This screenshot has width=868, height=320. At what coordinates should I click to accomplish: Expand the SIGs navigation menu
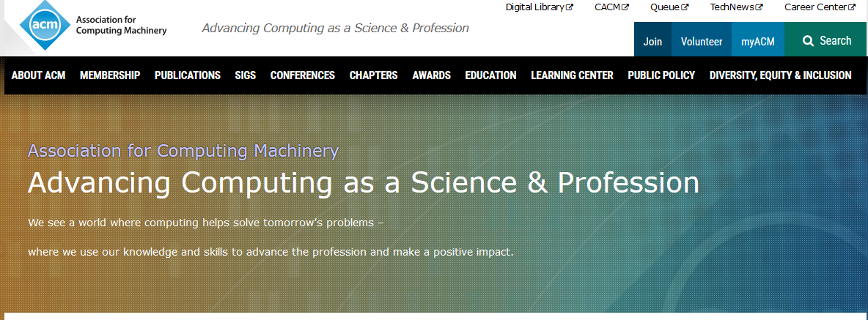click(x=246, y=75)
